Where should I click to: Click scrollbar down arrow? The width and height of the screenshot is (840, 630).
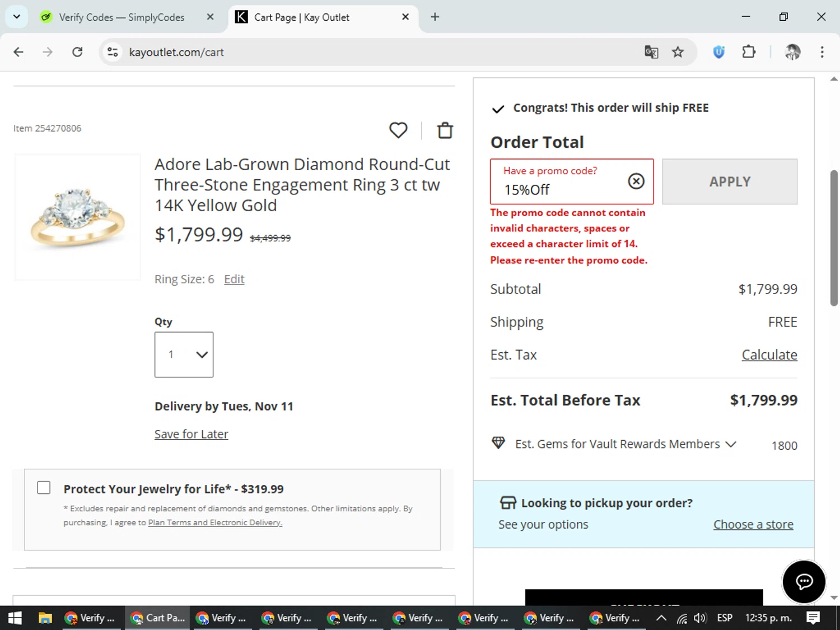[834, 598]
